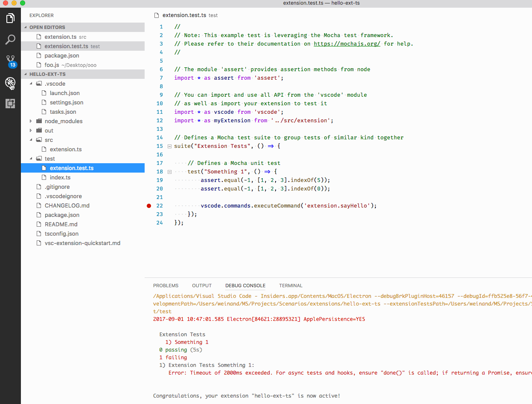Select foo.js in OPEN EDITORS
532x404 pixels.
click(x=55, y=65)
